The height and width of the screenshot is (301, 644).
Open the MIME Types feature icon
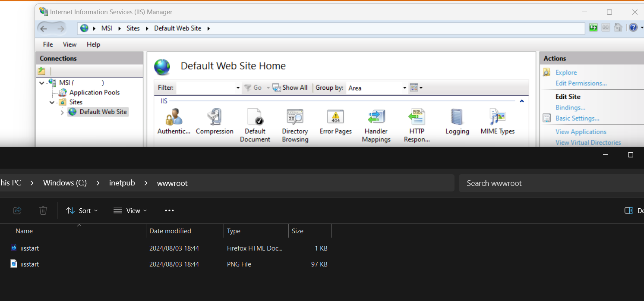498,117
